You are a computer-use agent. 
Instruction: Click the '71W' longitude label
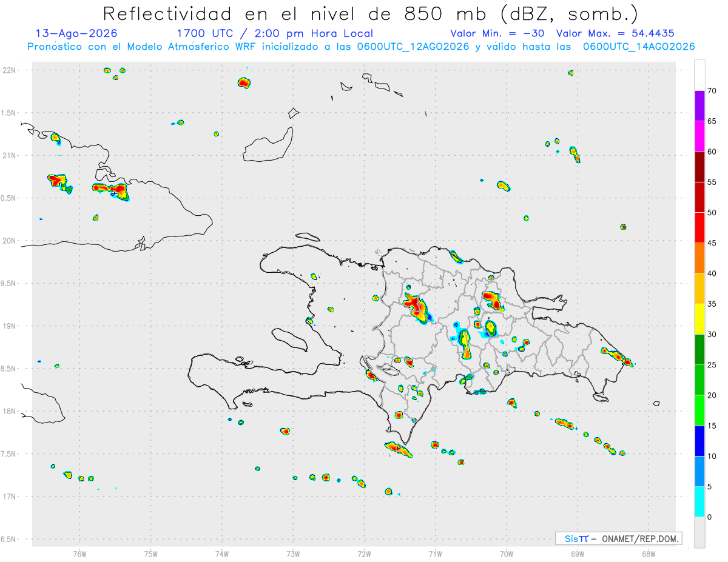[436, 554]
